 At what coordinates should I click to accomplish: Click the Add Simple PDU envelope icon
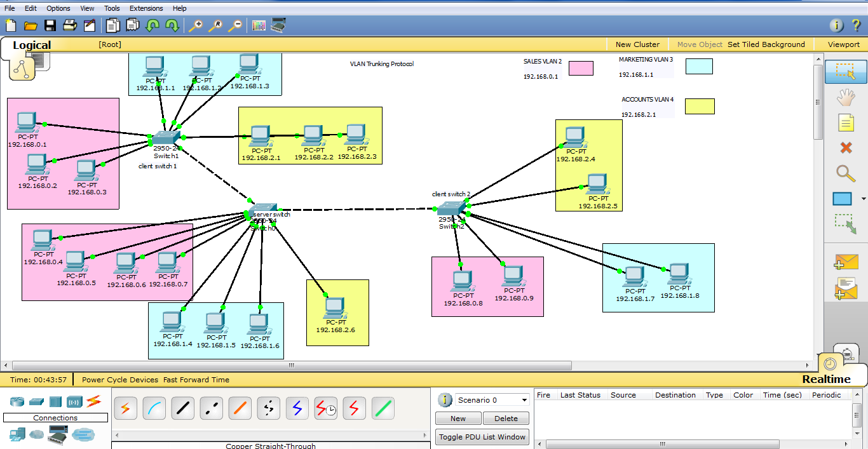point(845,262)
